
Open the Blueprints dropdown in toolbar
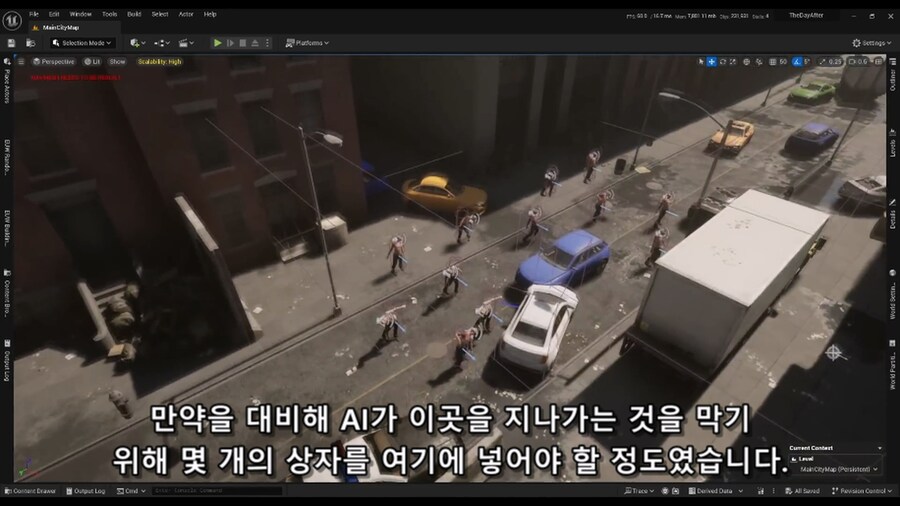tap(162, 43)
